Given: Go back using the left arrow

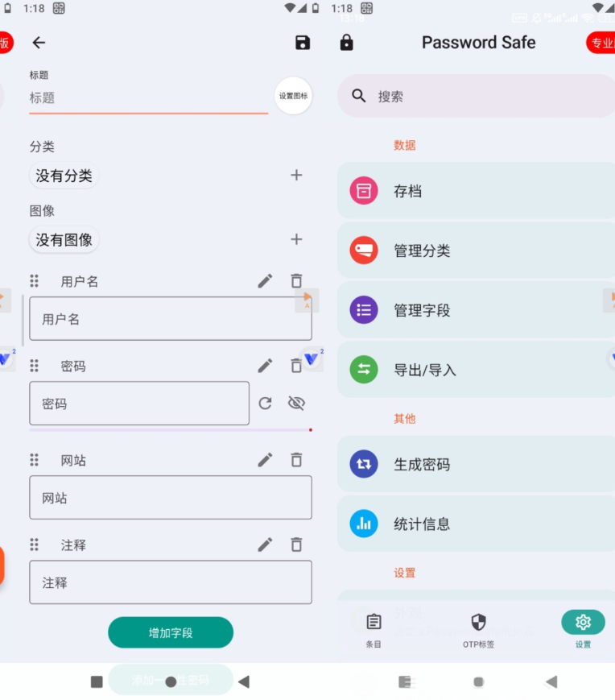Looking at the screenshot, I should pyautogui.click(x=39, y=43).
